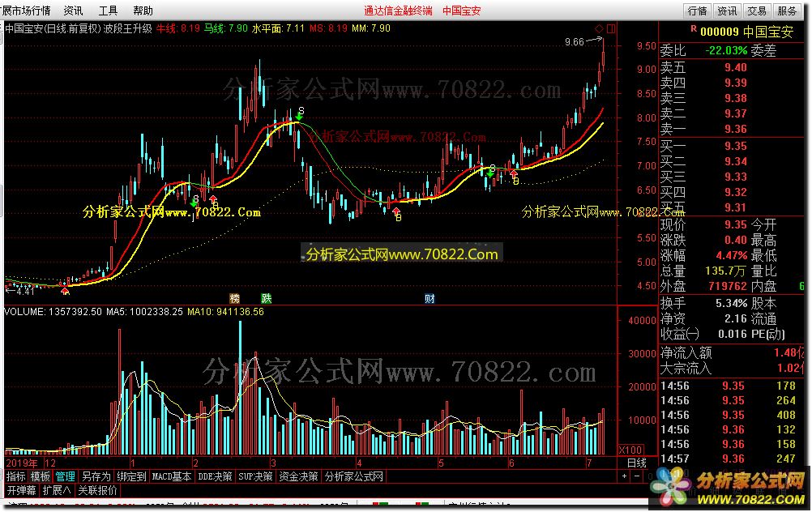Click the 资讯 button at top right
Screen dimensions: 812x512
pos(727,11)
